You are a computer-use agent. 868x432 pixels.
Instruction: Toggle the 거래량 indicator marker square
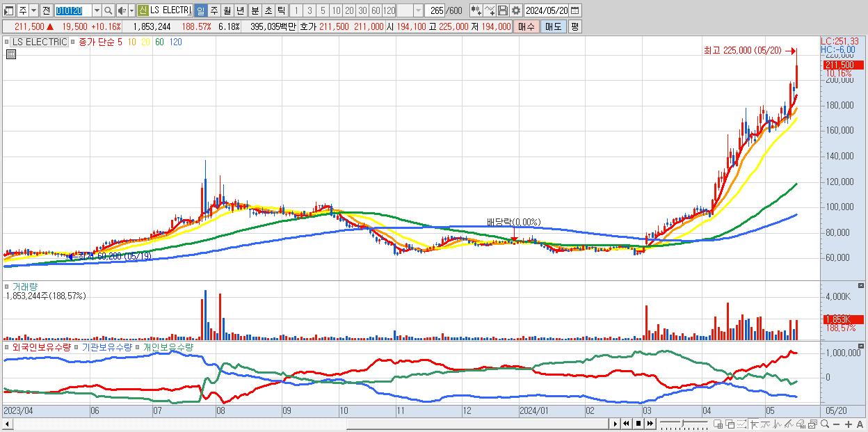[8, 286]
